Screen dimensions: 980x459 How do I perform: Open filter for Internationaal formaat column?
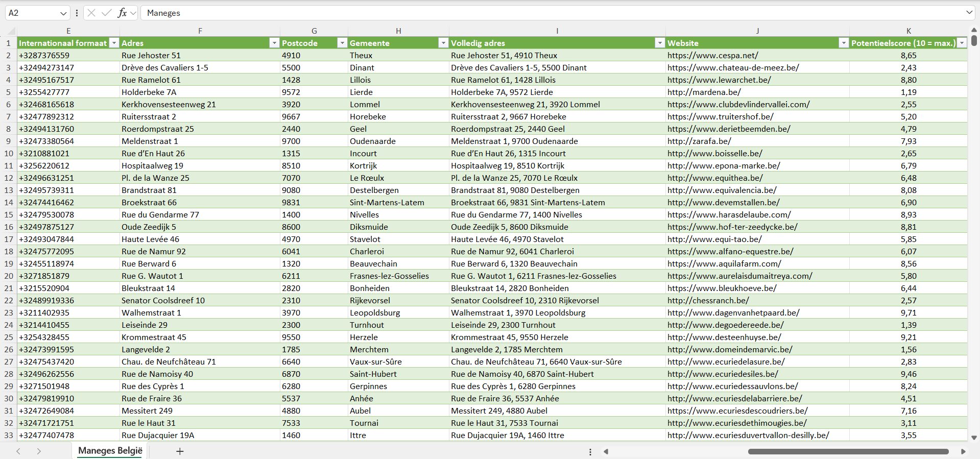pyautogui.click(x=114, y=43)
